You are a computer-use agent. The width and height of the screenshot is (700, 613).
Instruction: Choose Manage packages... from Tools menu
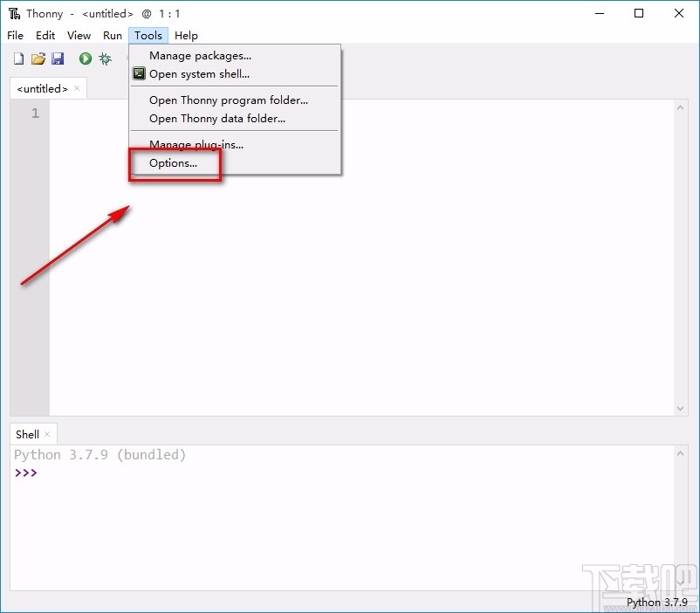pyautogui.click(x=200, y=56)
